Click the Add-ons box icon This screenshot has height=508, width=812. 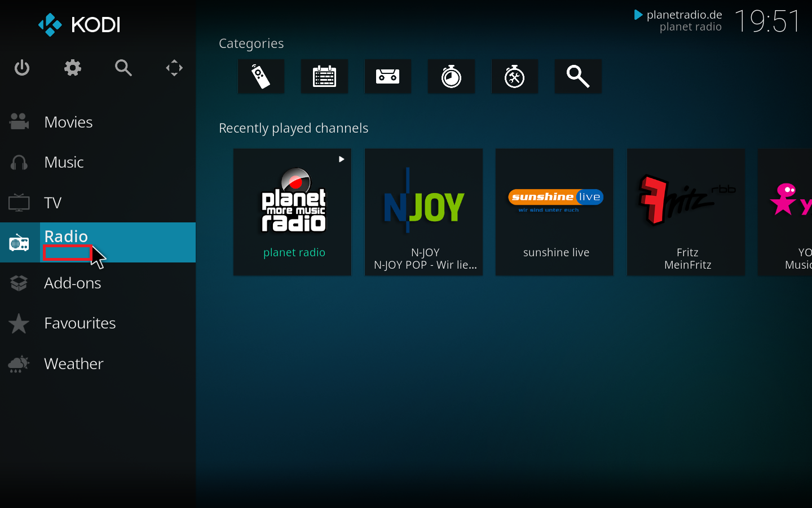click(19, 283)
